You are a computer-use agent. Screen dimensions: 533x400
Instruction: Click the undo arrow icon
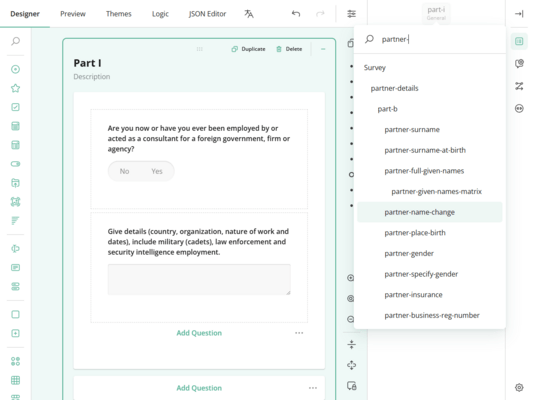click(x=296, y=14)
